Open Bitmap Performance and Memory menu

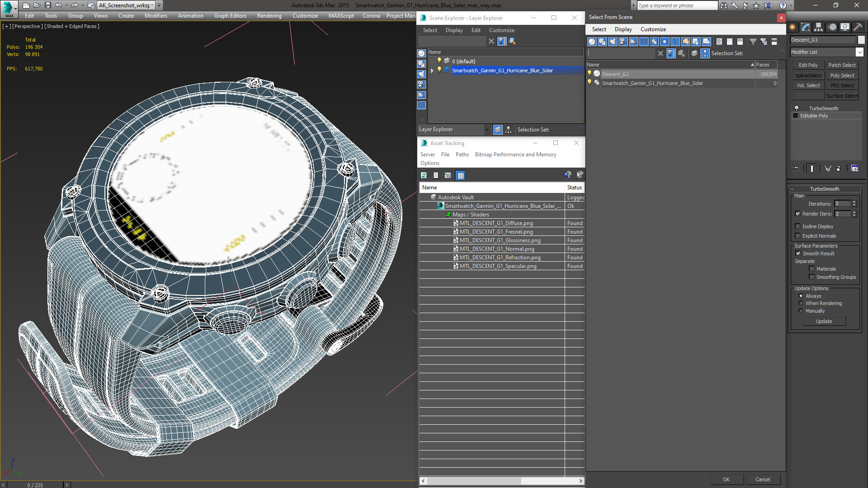515,155
